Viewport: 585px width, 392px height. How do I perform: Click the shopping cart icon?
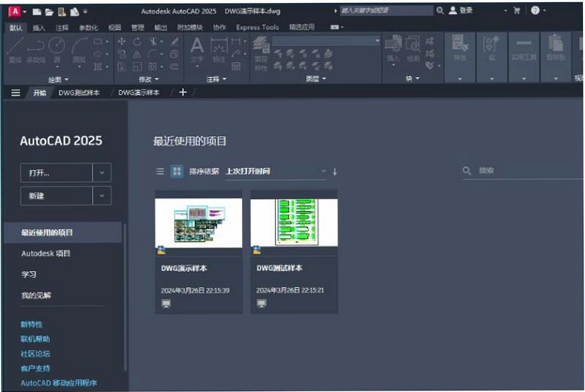pos(517,10)
